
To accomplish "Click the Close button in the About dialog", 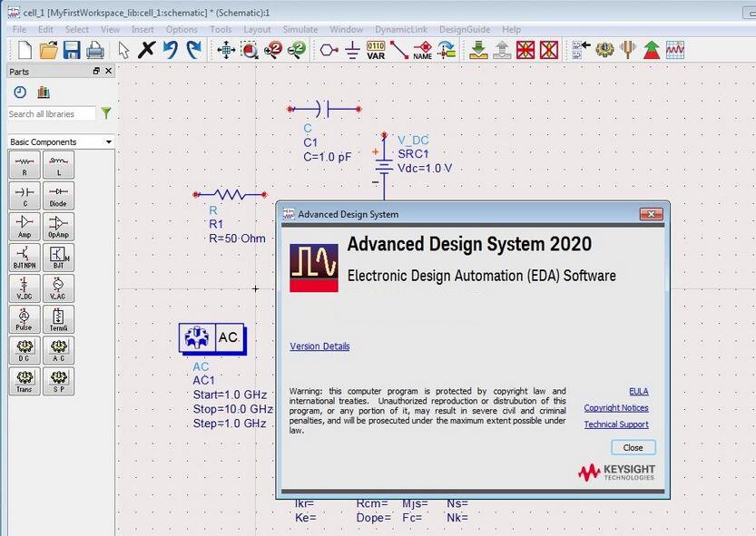I will click(x=633, y=447).
